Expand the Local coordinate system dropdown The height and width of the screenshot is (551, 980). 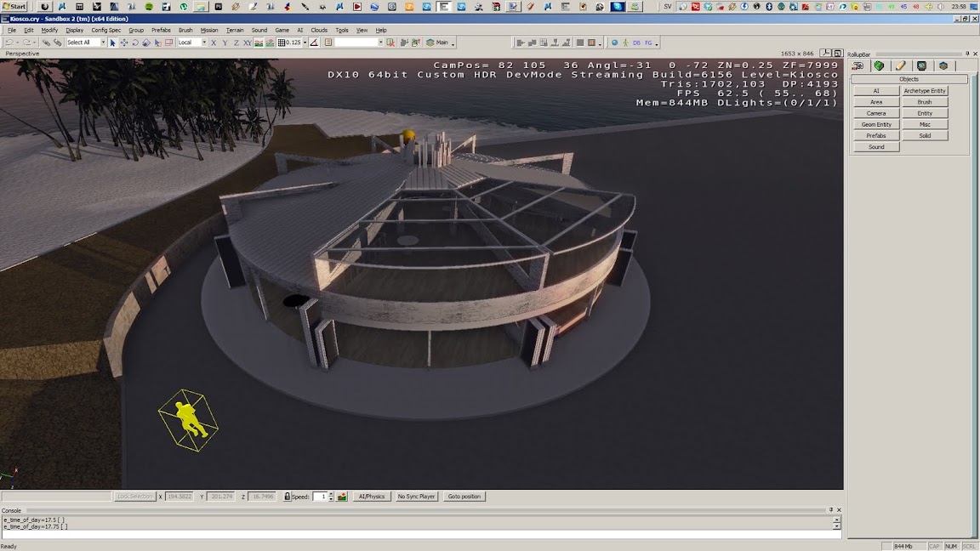pos(204,43)
